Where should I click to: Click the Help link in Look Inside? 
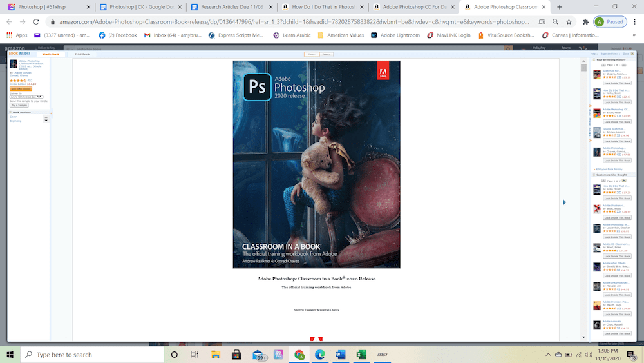tap(592, 54)
